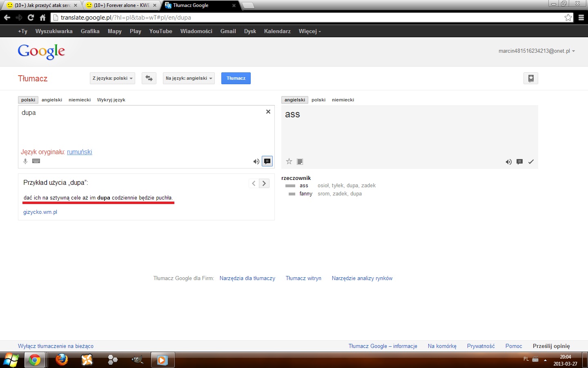Click the swap languages arrows button
This screenshot has width=588, height=368.
pyautogui.click(x=149, y=78)
